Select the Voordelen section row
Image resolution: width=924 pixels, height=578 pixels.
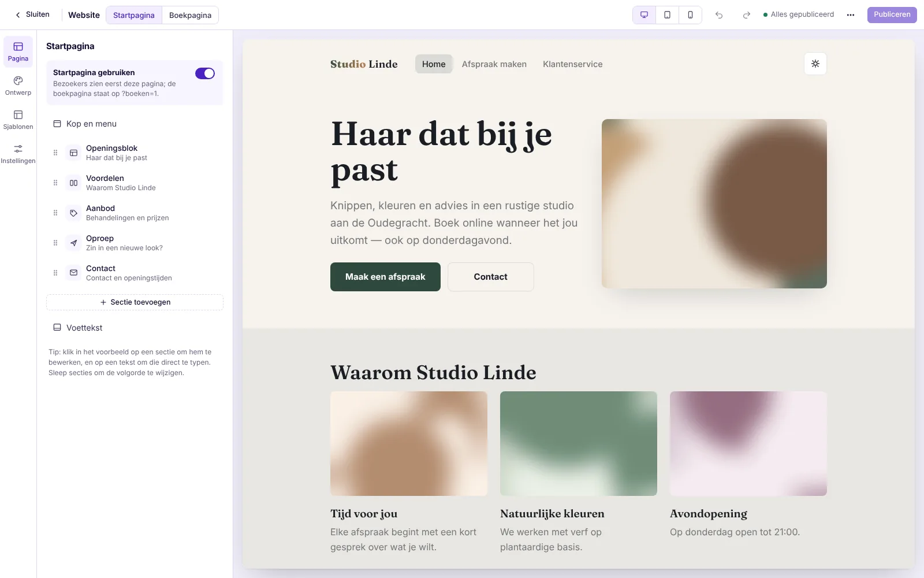coord(135,183)
